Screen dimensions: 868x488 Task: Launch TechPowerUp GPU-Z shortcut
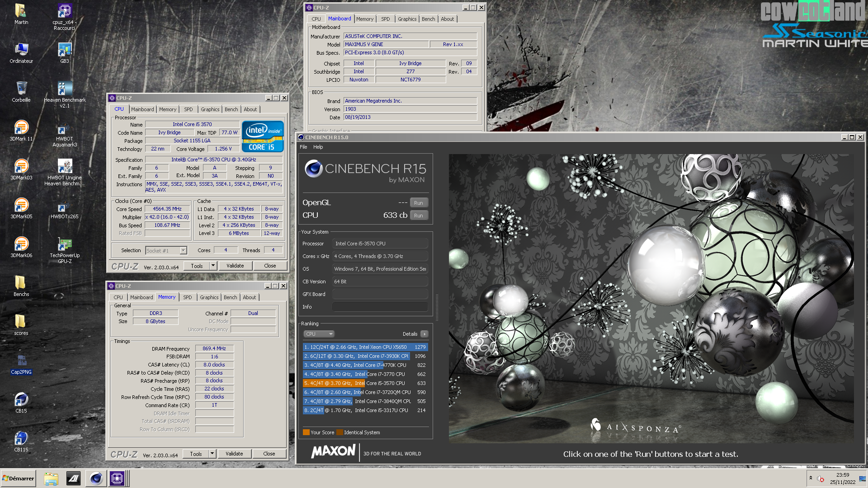pyautogui.click(x=65, y=250)
